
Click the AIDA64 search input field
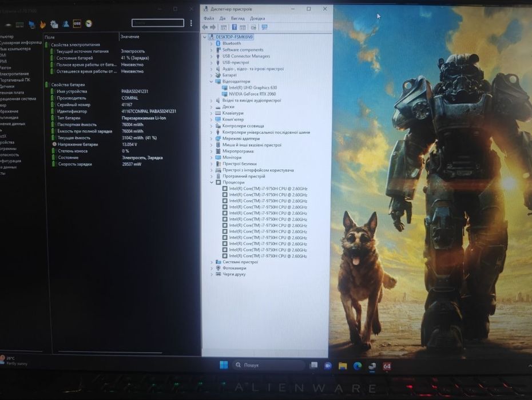[x=158, y=23]
